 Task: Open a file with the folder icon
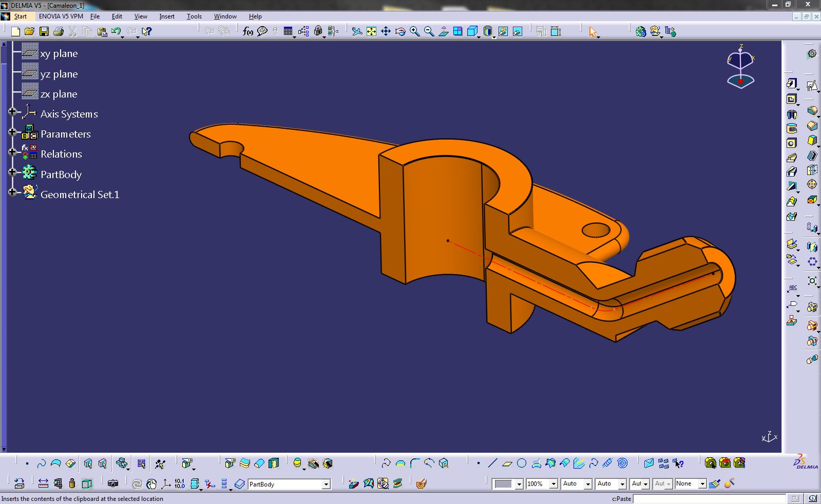(x=30, y=32)
